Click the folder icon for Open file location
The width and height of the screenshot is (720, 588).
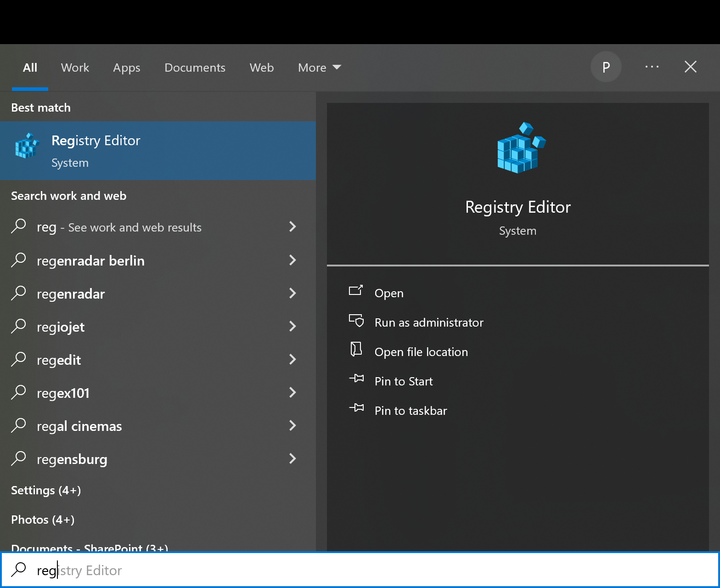tap(356, 349)
